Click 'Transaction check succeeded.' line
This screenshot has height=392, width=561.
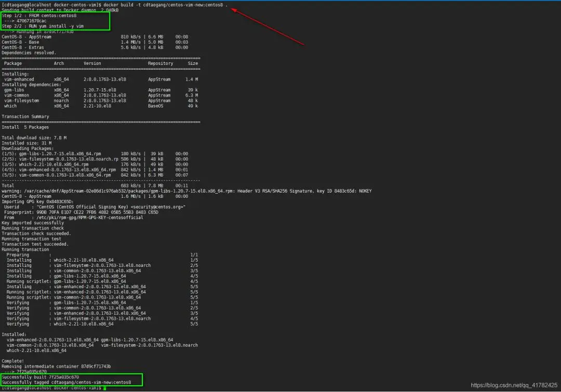click(x=36, y=234)
